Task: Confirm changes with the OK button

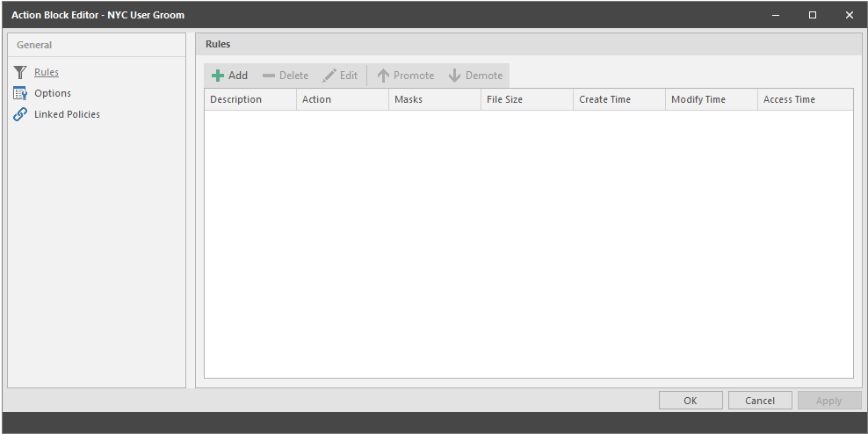Action: point(691,401)
